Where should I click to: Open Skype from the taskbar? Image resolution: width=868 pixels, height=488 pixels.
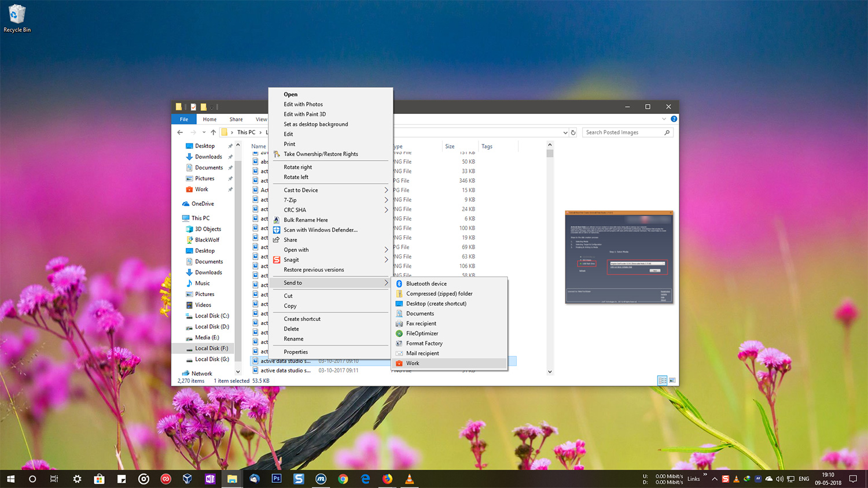tap(299, 479)
